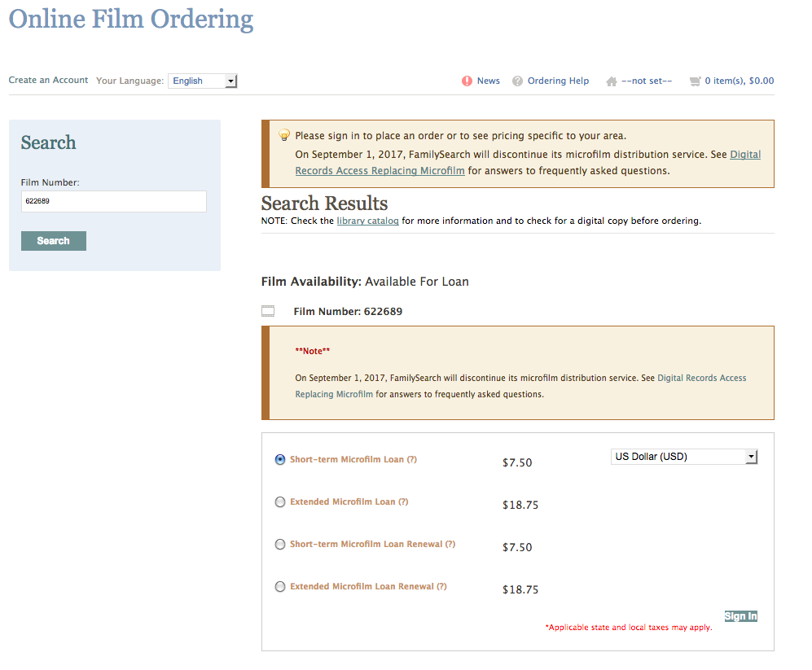
Task: Click the Create an Account link
Action: [48, 80]
